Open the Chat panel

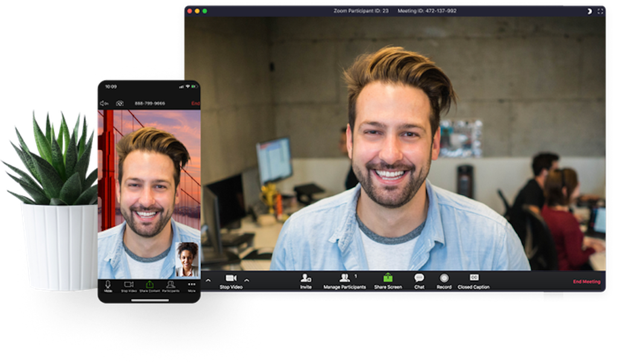(420, 278)
